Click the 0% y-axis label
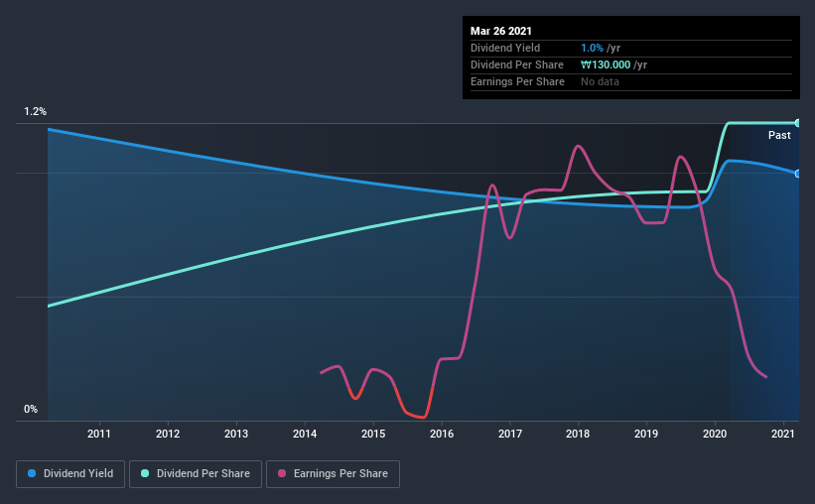 (31, 410)
